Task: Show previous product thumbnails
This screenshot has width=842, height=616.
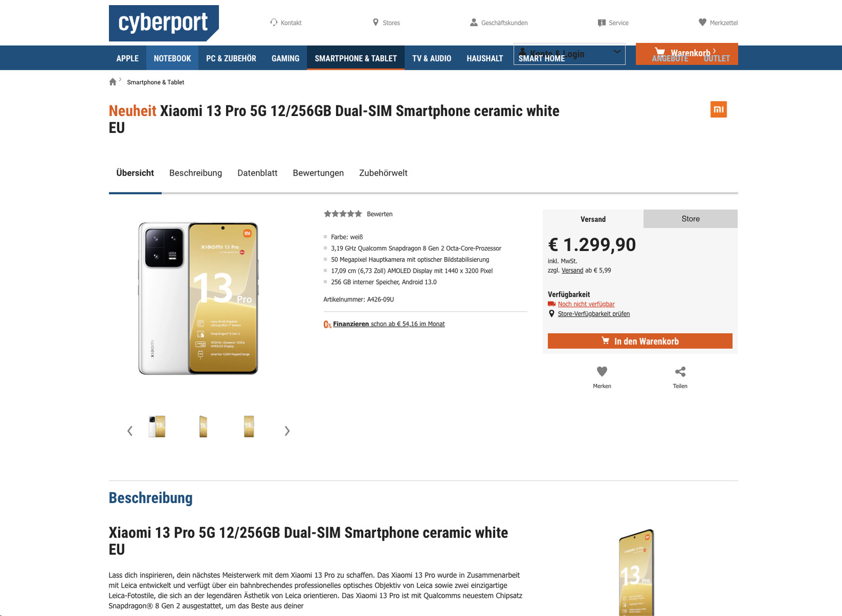Action: (130, 431)
